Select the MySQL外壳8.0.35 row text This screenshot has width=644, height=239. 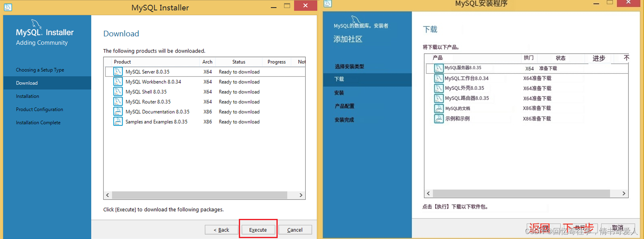coord(464,88)
